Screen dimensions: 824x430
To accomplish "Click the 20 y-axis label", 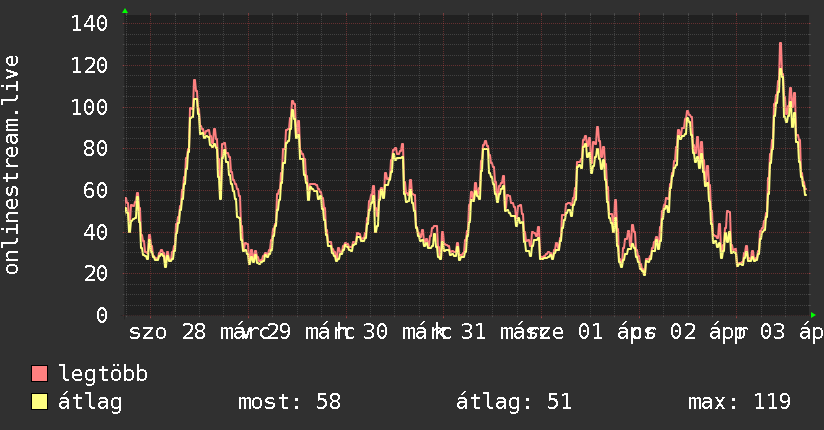I will (96, 273).
